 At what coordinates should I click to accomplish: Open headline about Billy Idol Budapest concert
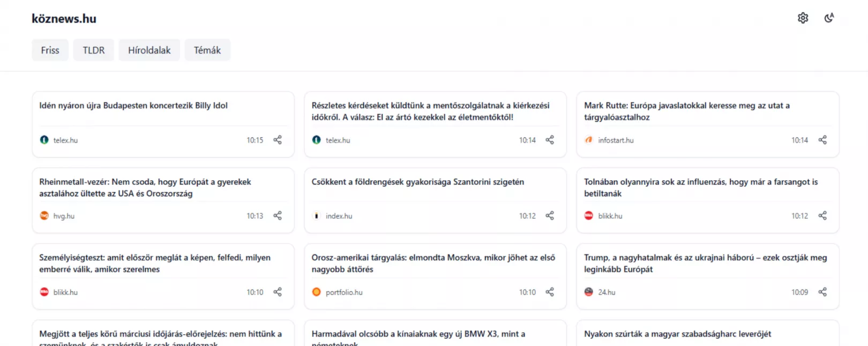(133, 106)
